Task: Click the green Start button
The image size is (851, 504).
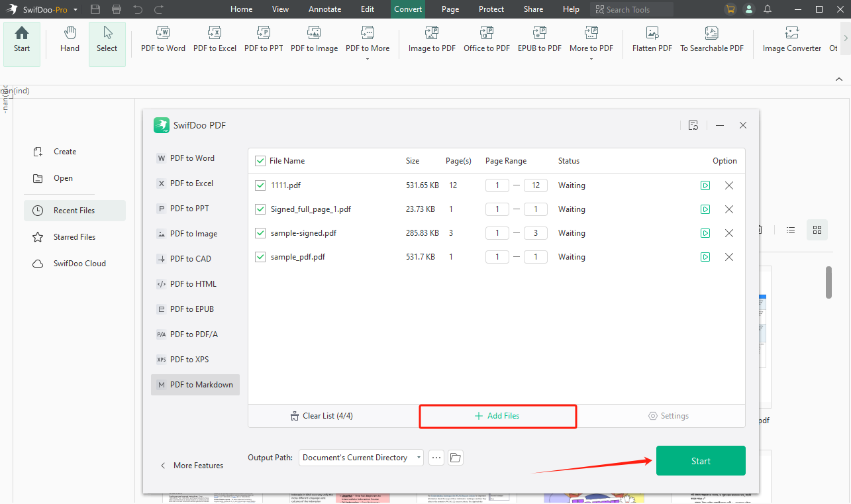Action: (701, 461)
